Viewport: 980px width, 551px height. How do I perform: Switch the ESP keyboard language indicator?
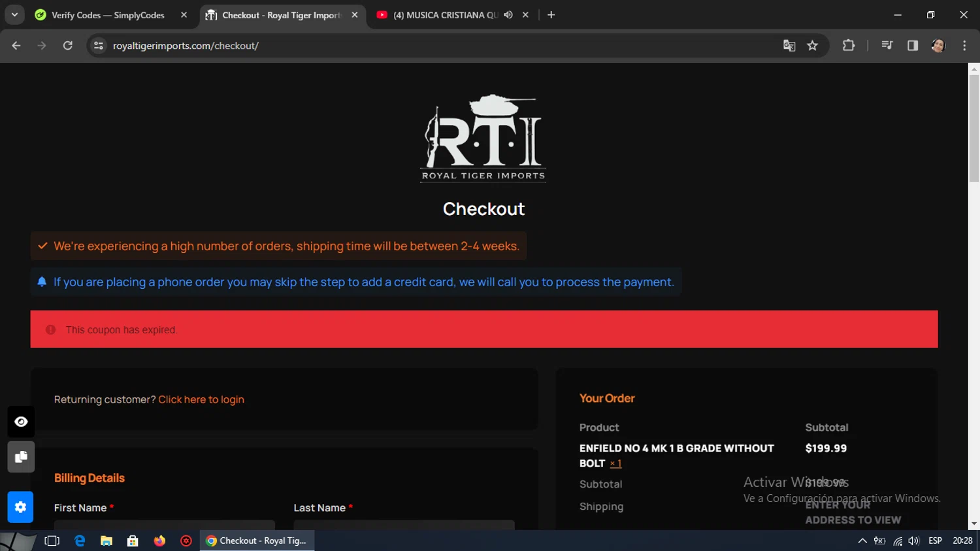tap(935, 541)
